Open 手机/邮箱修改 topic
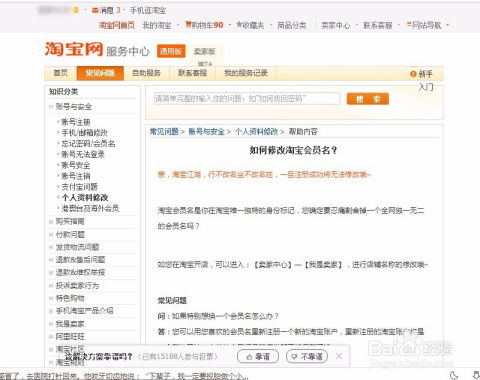Viewport: 480px width, 380px height. click(x=84, y=133)
